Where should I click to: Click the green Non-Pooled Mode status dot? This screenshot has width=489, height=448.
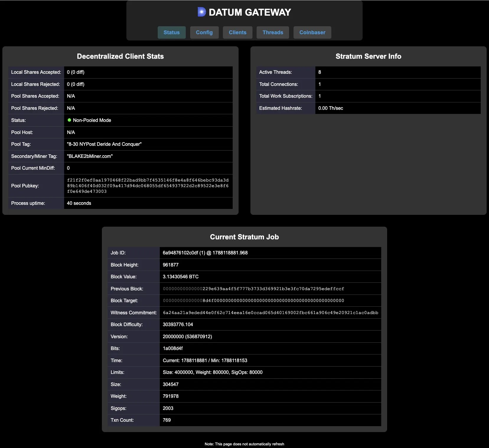click(x=69, y=120)
